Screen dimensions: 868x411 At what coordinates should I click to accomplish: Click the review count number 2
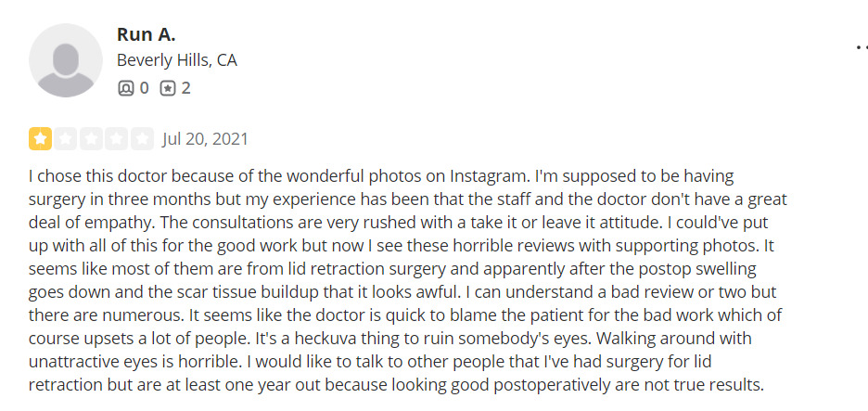click(186, 88)
